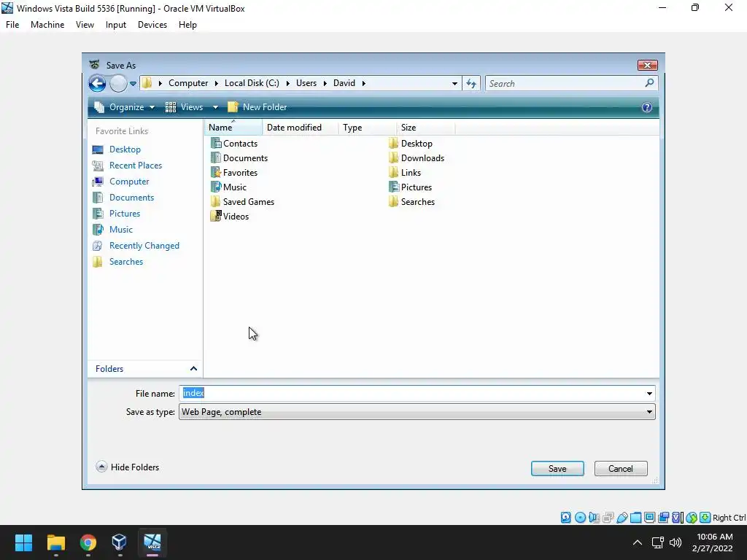The height and width of the screenshot is (560, 747).
Task: Select the Links folder icon
Action: point(393,172)
